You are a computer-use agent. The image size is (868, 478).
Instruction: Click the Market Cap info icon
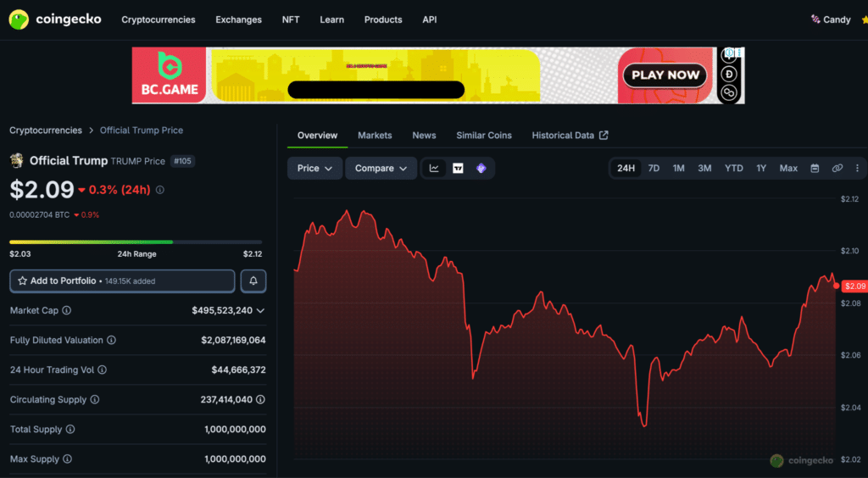tap(66, 310)
